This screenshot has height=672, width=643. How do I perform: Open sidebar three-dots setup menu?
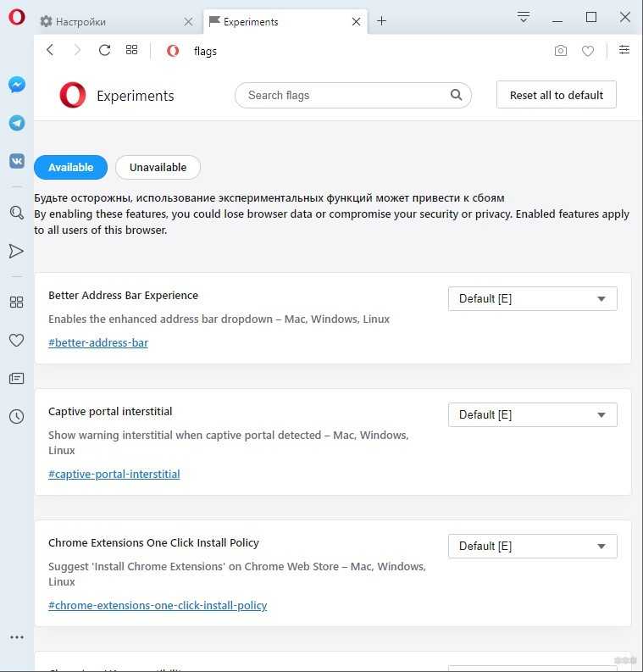point(17,637)
